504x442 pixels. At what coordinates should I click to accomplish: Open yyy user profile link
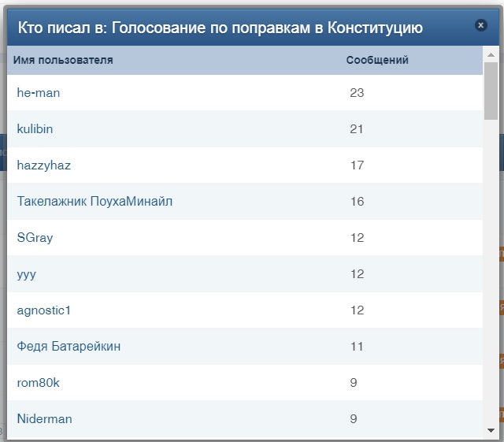26,275
